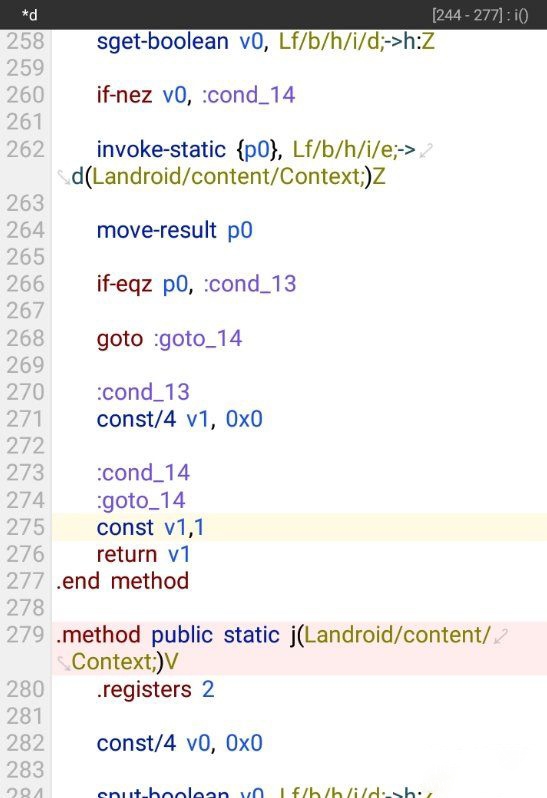547x798 pixels.
Task: Click the wrap continuation arrow before Context;)V
Action: 64,663
